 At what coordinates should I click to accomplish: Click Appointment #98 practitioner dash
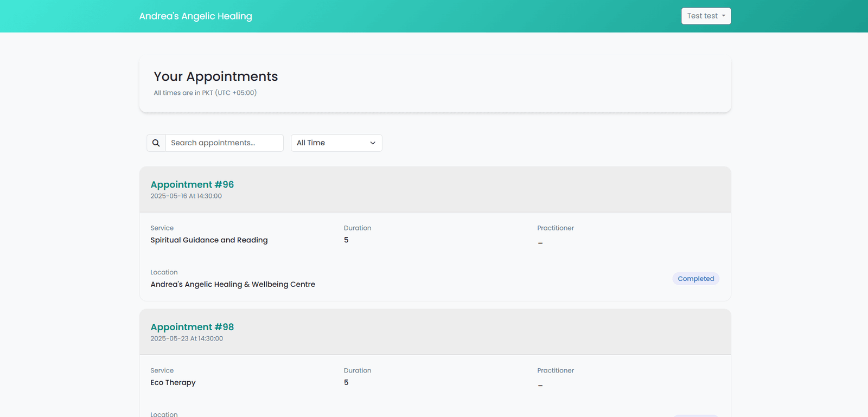540,386
